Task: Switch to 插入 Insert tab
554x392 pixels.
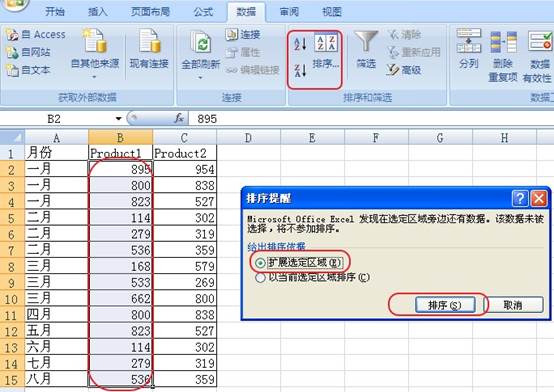Action: tap(98, 12)
